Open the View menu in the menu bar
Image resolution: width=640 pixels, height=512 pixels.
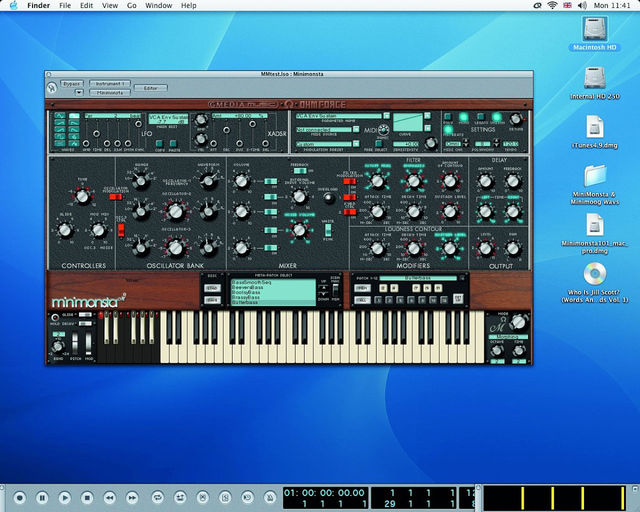pos(110,6)
